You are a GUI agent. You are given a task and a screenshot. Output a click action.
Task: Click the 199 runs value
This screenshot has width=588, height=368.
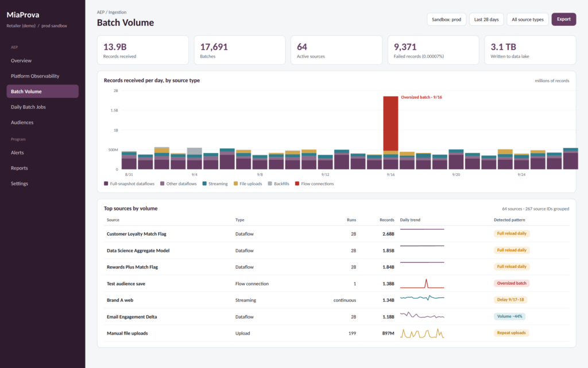pos(352,333)
